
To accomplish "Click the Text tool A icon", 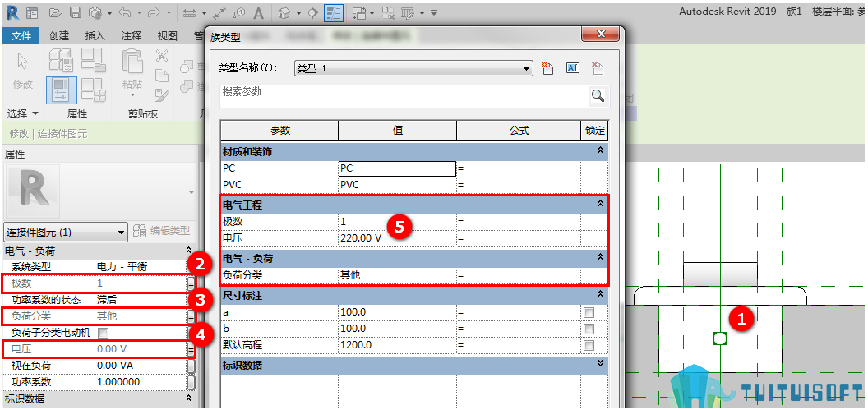I will coord(259,12).
